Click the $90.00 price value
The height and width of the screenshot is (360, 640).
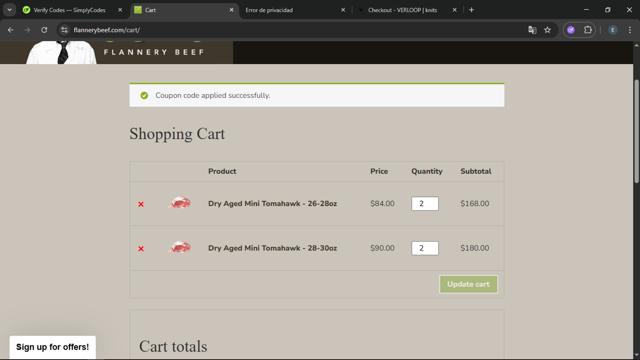pos(382,248)
